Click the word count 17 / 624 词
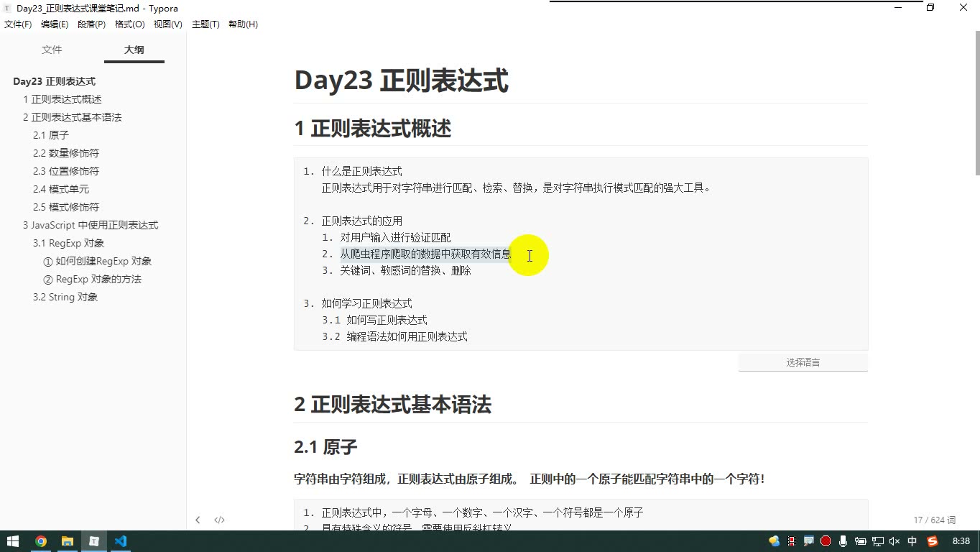The height and width of the screenshot is (552, 980). (x=935, y=520)
